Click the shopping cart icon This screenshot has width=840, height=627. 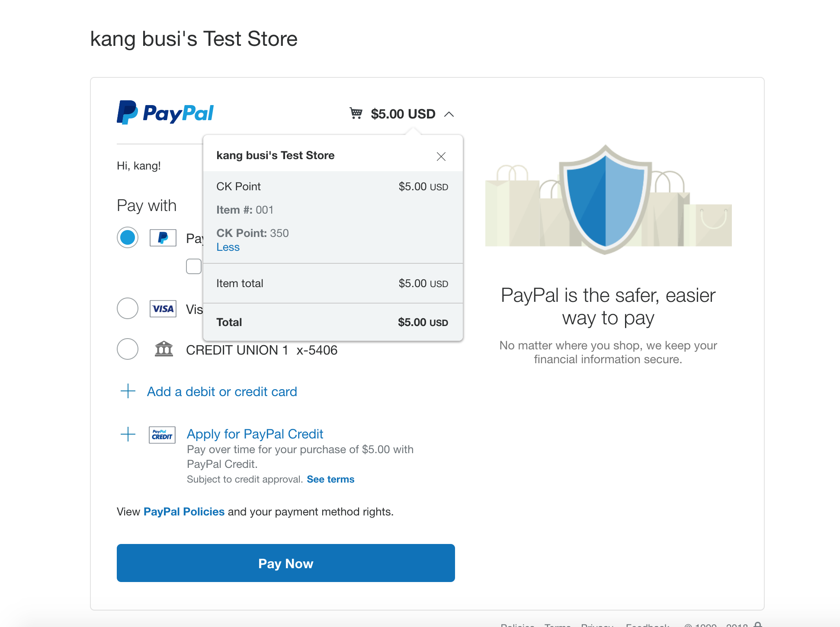[x=356, y=113]
